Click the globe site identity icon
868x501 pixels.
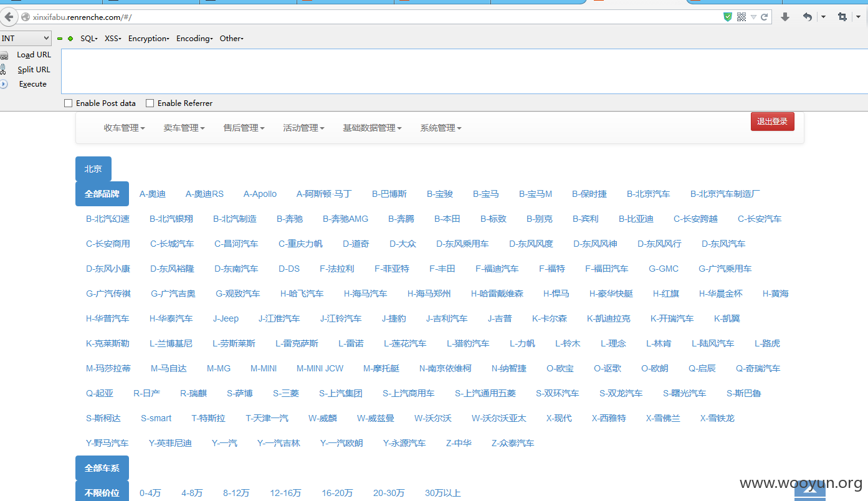tap(26, 17)
